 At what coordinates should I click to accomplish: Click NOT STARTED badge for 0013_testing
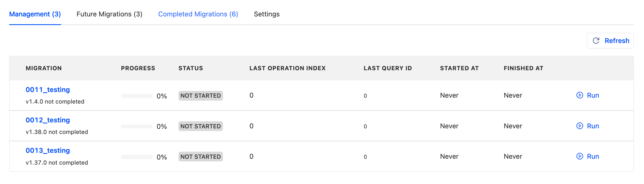pyautogui.click(x=201, y=157)
